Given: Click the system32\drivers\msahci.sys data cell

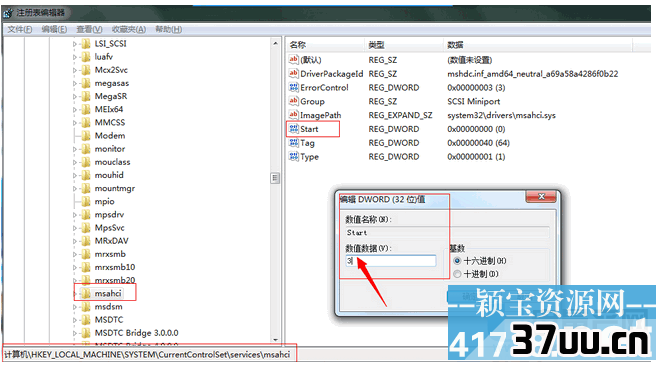Looking at the screenshot, I should [501, 115].
